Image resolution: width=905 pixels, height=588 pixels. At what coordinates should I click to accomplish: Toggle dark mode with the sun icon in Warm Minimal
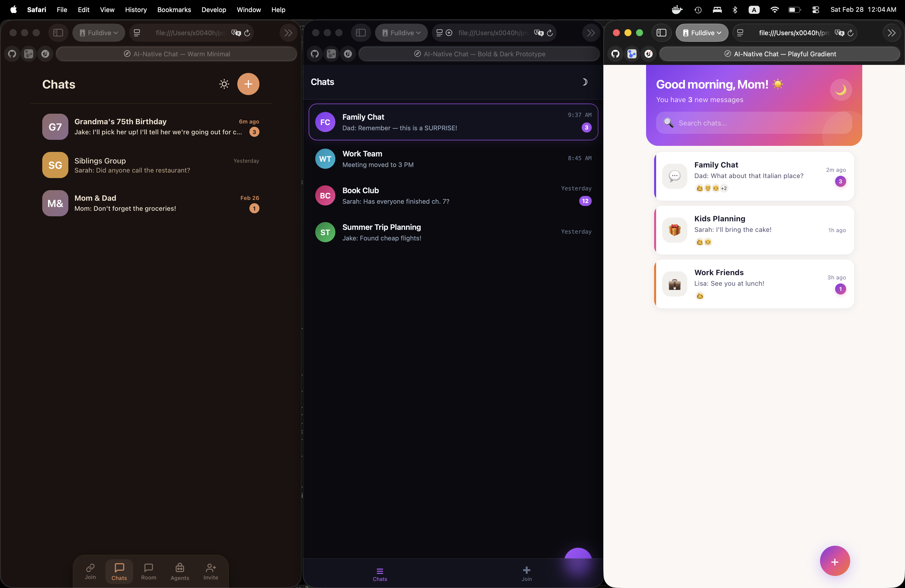[x=224, y=84]
